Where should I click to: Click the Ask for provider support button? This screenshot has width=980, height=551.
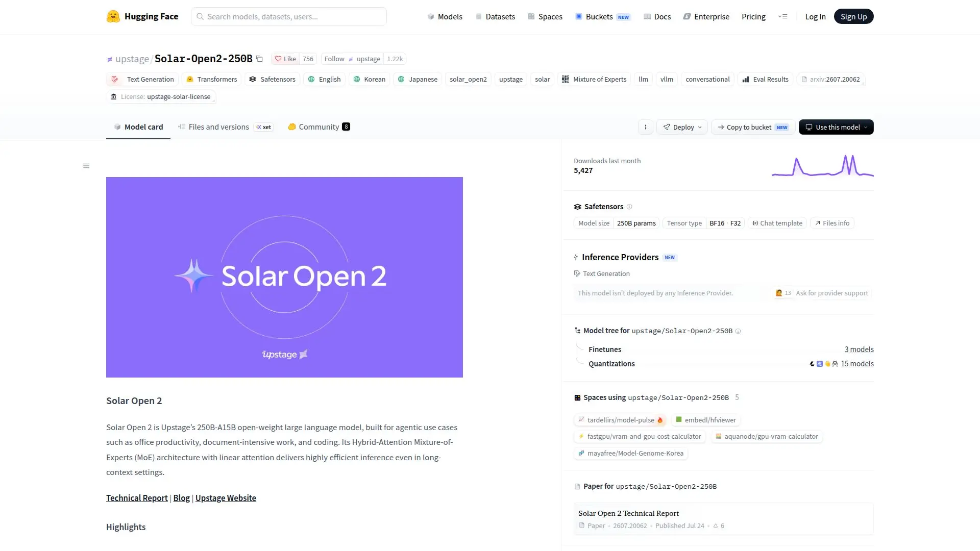(821, 293)
